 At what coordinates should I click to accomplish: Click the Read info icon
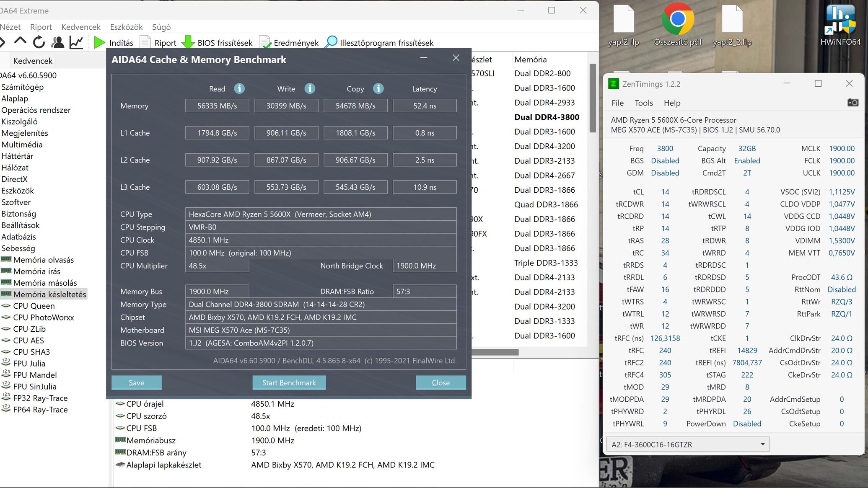(x=239, y=88)
